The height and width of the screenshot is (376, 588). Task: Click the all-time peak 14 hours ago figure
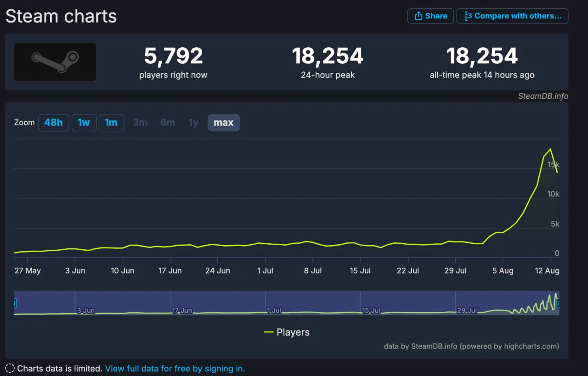[x=482, y=56]
